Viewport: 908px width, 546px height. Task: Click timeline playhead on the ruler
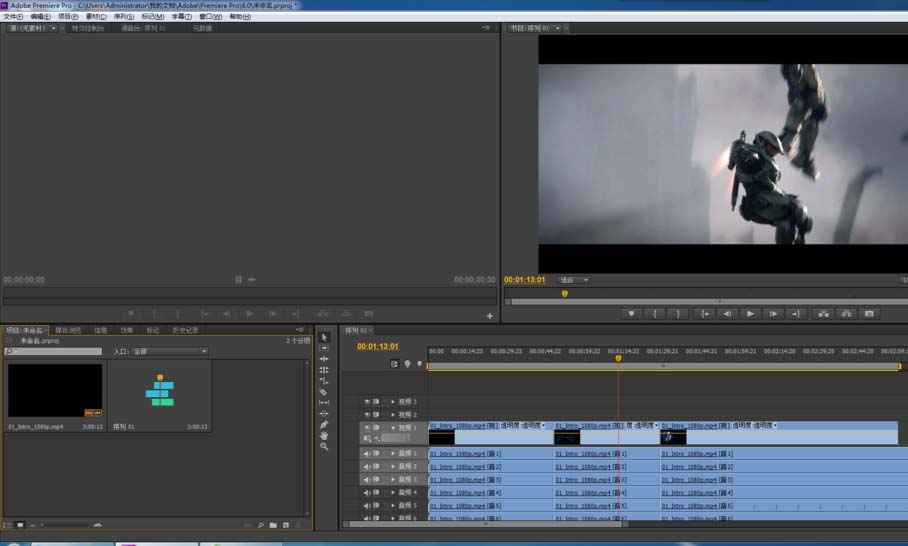pyautogui.click(x=618, y=358)
